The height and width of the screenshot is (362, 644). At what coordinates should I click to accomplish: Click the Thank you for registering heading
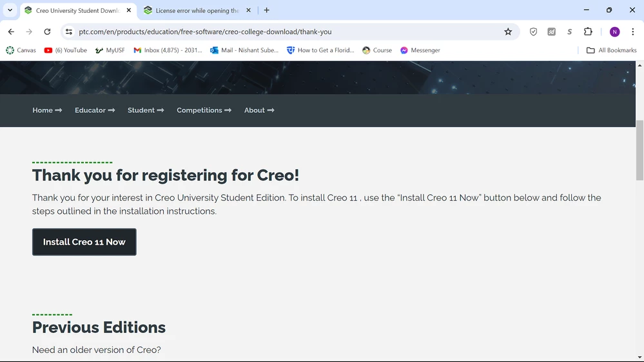click(x=166, y=175)
